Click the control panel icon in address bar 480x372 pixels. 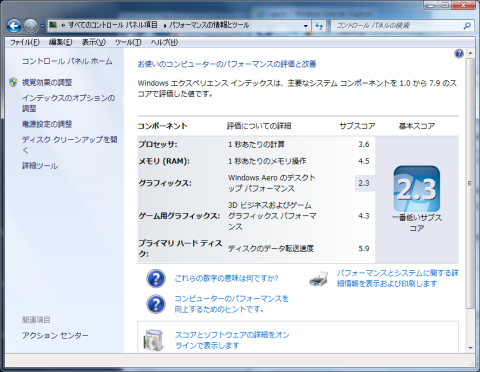click(x=53, y=25)
